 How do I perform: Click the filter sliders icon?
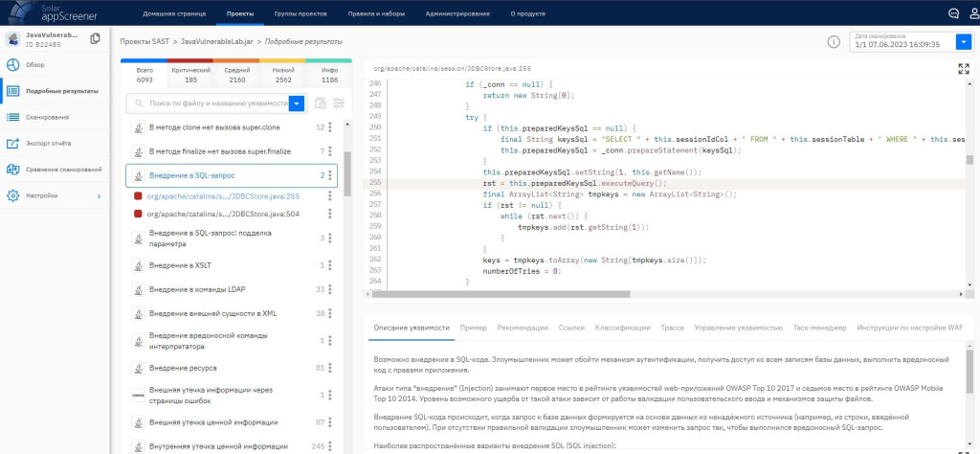[x=340, y=103]
